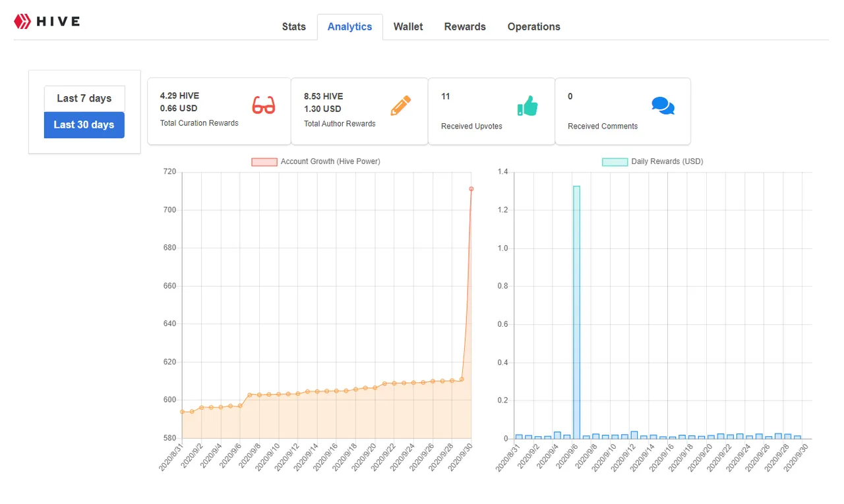
Task: Click the glasses Curation Rewards icon
Action: point(264,105)
